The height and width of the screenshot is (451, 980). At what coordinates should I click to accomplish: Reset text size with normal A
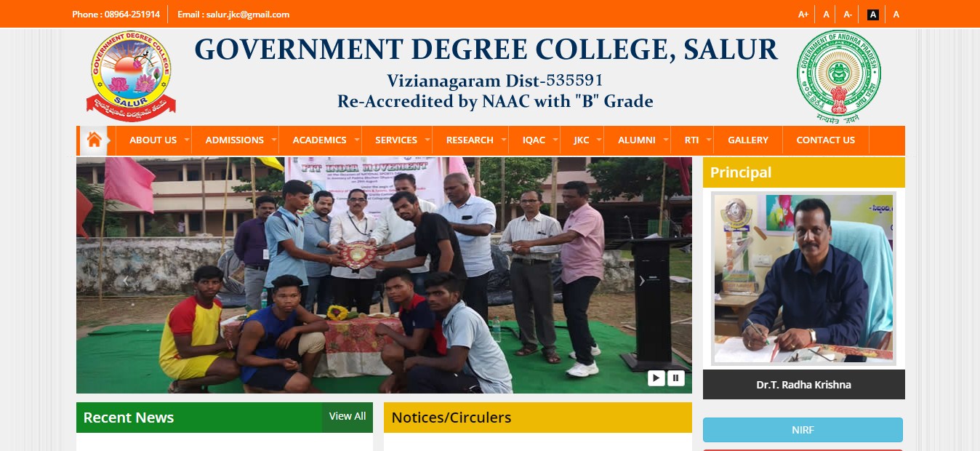tap(826, 14)
